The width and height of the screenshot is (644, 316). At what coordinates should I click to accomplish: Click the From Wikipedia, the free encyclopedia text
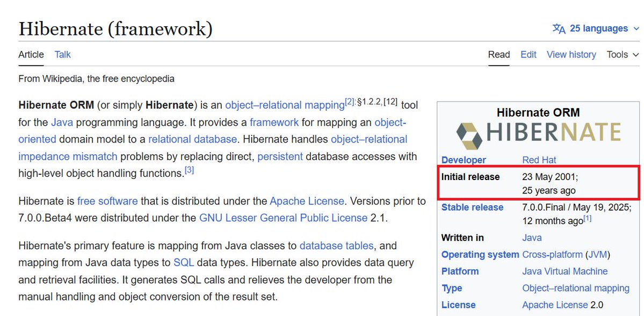97,78
